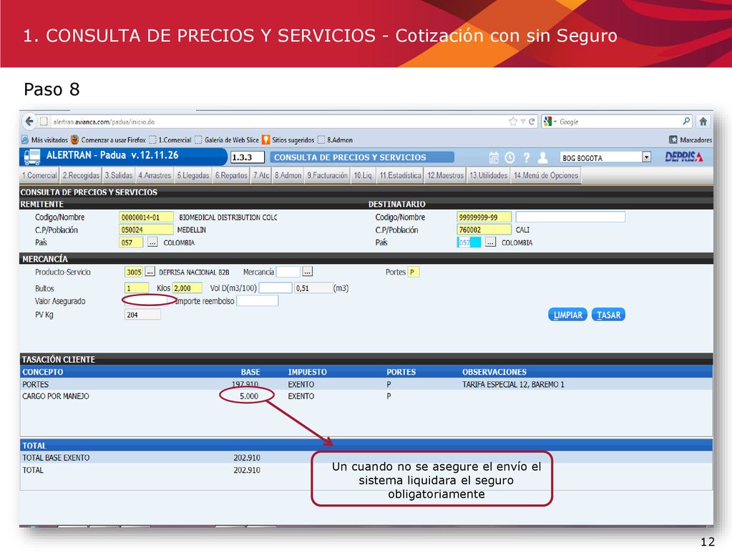Open Mercancía lookup ellipsis button
The height and width of the screenshot is (560, 732).
coord(307,272)
